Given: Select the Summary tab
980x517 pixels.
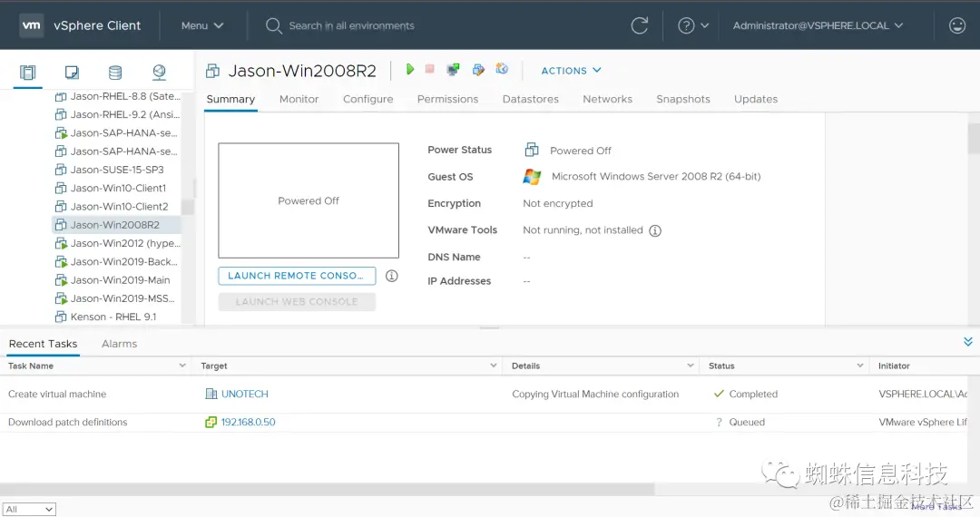Looking at the screenshot, I should (230, 99).
